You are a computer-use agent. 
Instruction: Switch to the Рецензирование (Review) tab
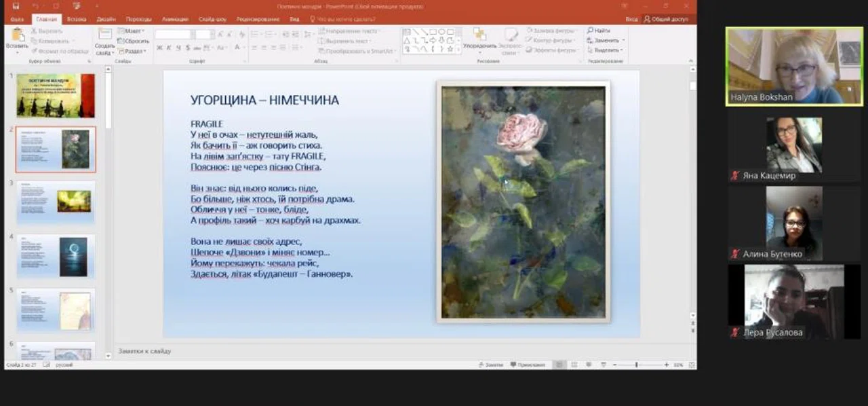point(258,19)
